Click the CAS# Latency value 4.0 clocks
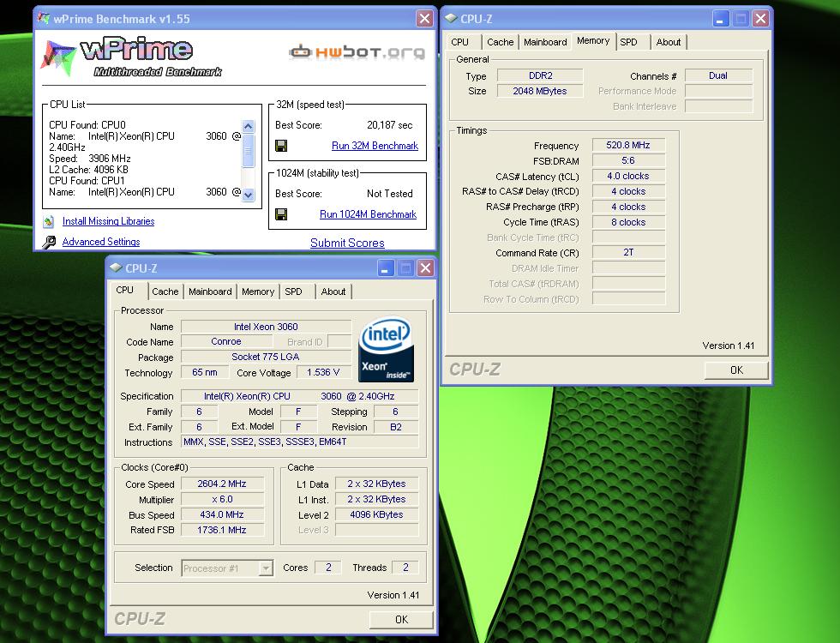Viewport: 840px width, 643px height. (628, 177)
